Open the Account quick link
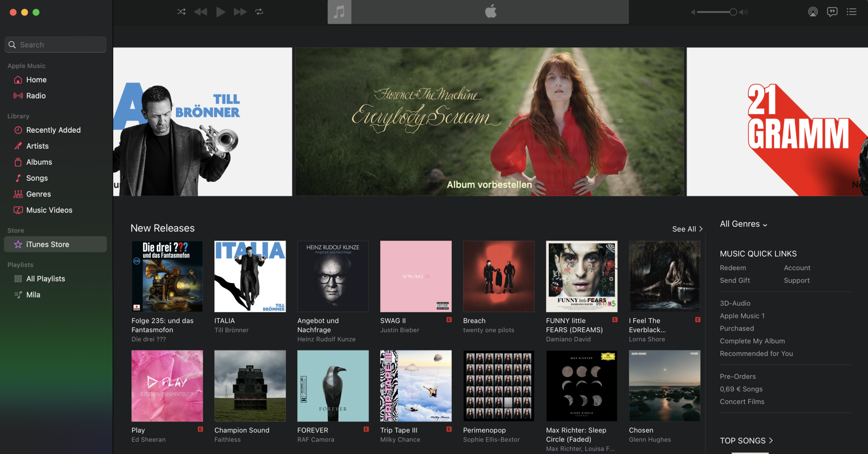 click(797, 268)
